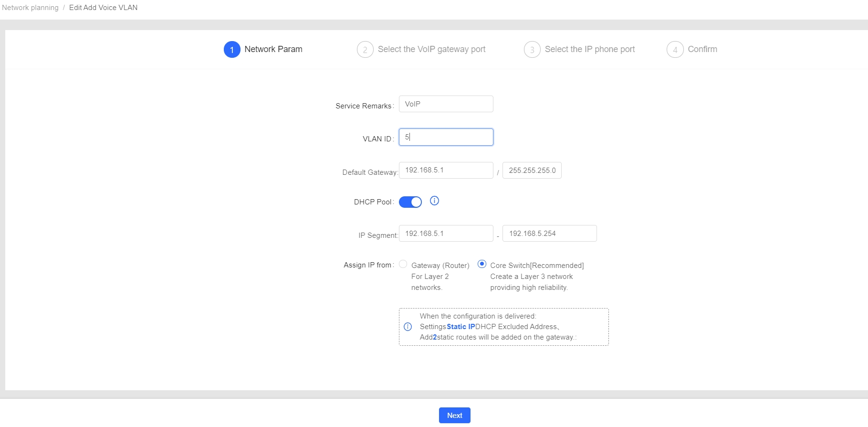Click the DHCP Pool label

coord(374,202)
